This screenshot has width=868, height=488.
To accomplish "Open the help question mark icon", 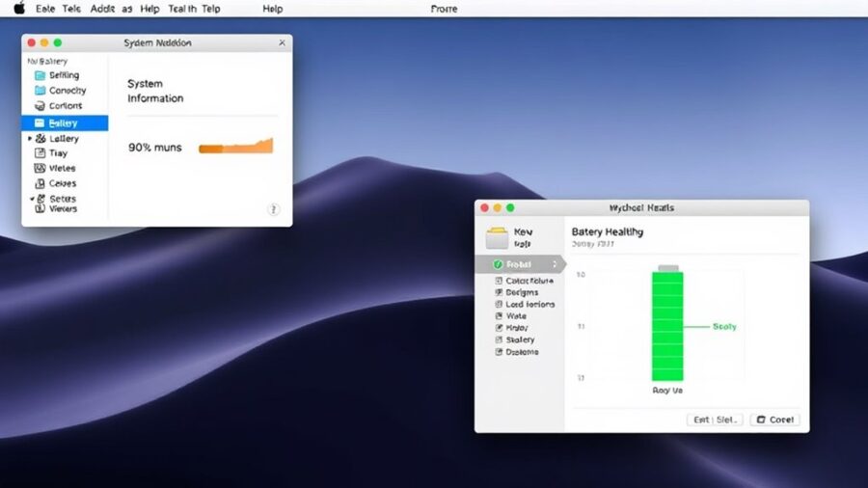I will [273, 209].
